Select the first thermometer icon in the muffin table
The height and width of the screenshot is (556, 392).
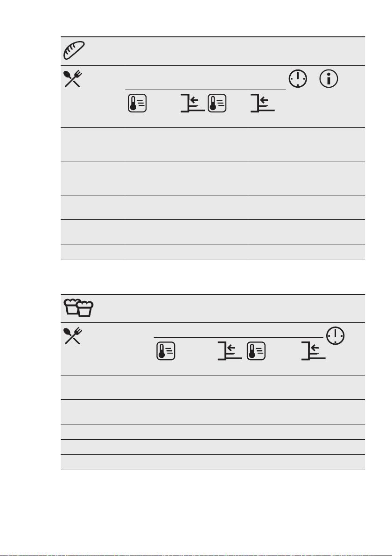tap(166, 351)
